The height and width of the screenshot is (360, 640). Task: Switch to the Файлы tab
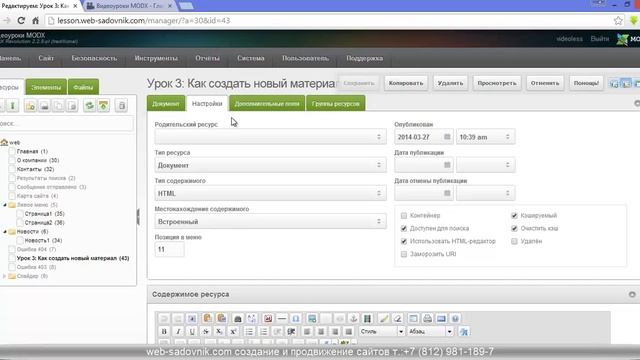click(x=83, y=87)
